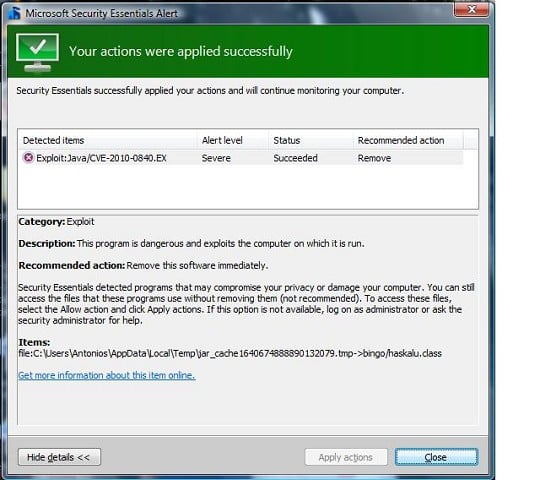Viewport: 540px width, 480px height.
Task: Click the red threat icon beside Exploit:Java
Action: click(x=28, y=158)
